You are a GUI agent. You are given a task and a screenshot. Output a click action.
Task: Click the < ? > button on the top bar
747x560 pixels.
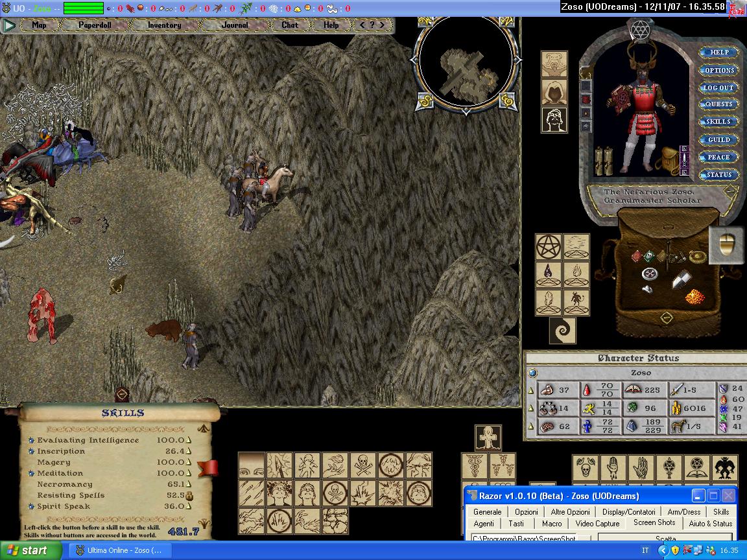pos(372,25)
